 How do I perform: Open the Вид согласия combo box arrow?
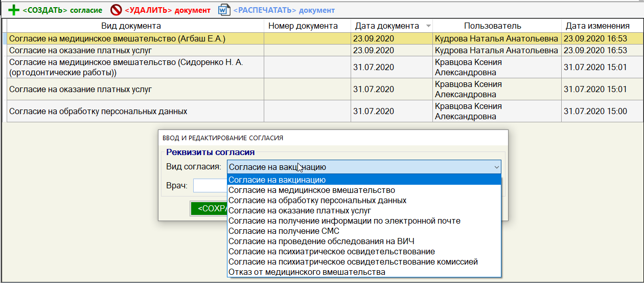tap(496, 167)
